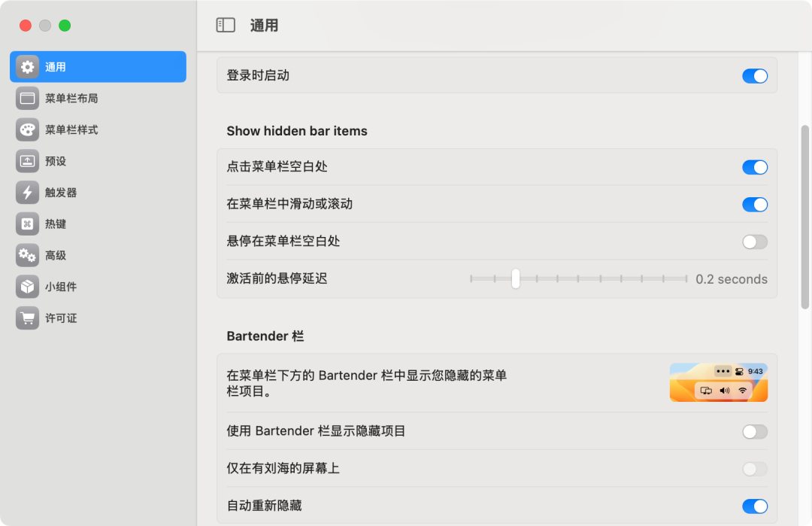The height and width of the screenshot is (526, 812).
Task: Click the green full-screen window button
Action: 65,26
